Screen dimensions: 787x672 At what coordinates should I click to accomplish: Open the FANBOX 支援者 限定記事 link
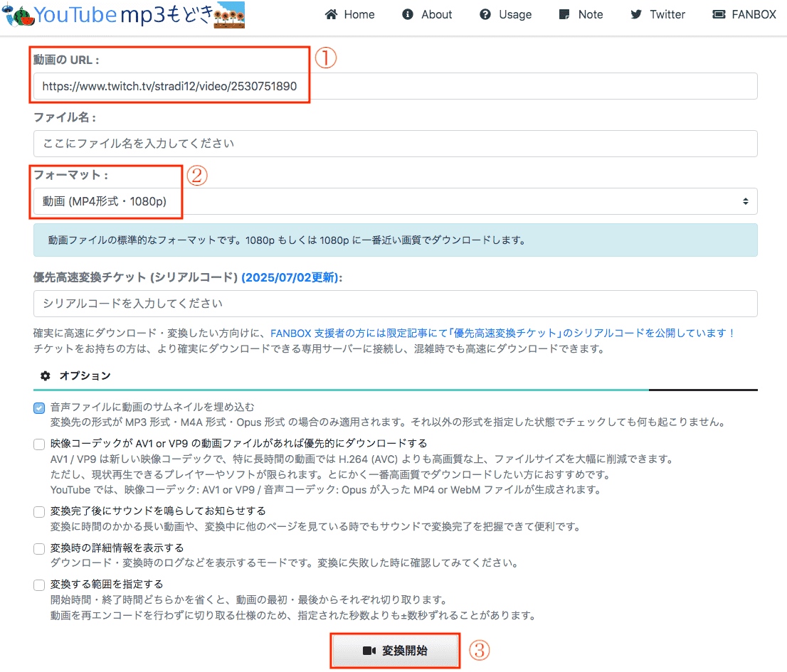click(502, 333)
